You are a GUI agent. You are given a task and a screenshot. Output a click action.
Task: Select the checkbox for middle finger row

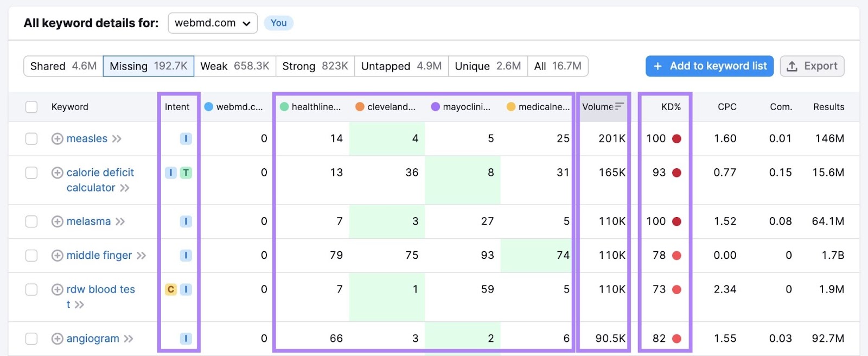pos(31,256)
